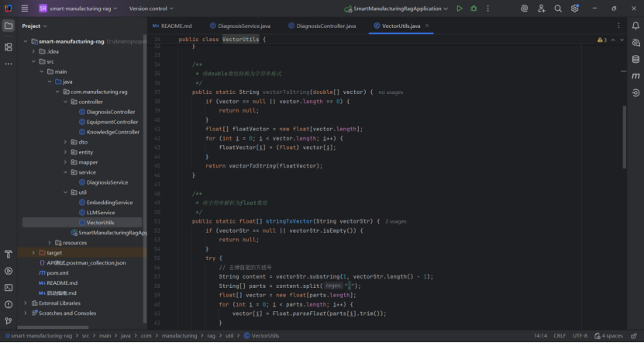Collapse the util package
Viewport: 644px width, 343px height.
click(65, 192)
